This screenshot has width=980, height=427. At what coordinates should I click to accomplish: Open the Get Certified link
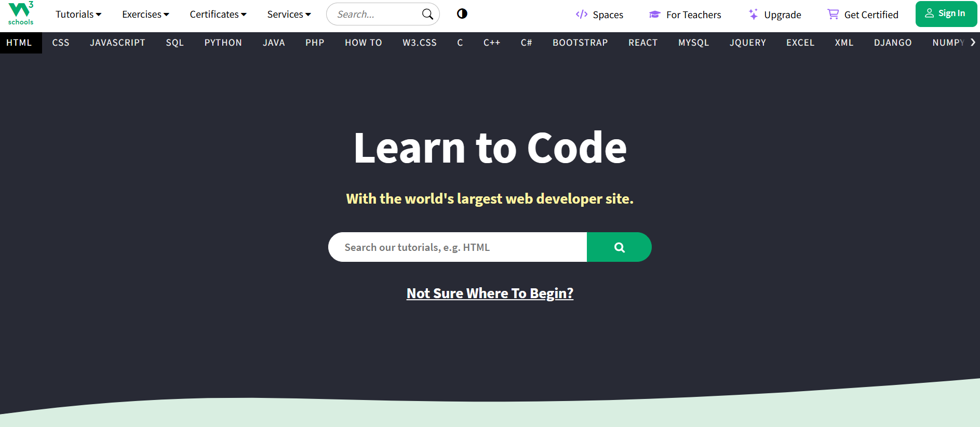pyautogui.click(x=863, y=15)
